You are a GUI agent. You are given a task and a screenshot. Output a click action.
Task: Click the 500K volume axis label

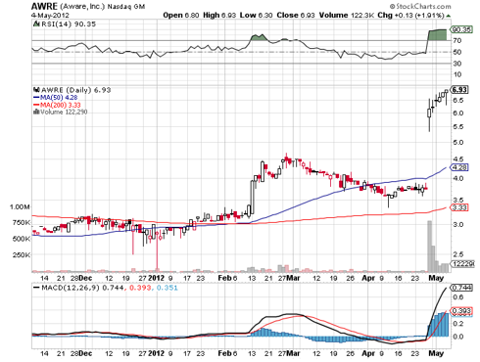coord(21,239)
